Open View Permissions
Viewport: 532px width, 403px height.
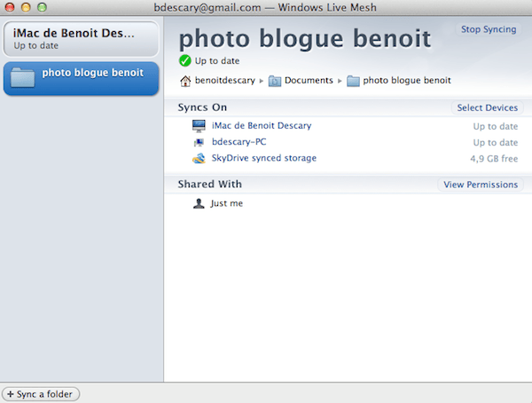481,185
